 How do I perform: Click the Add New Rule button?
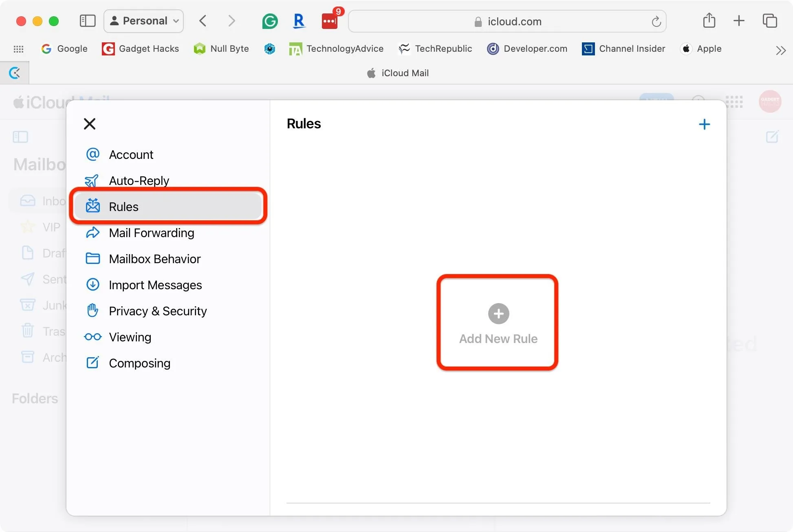498,323
